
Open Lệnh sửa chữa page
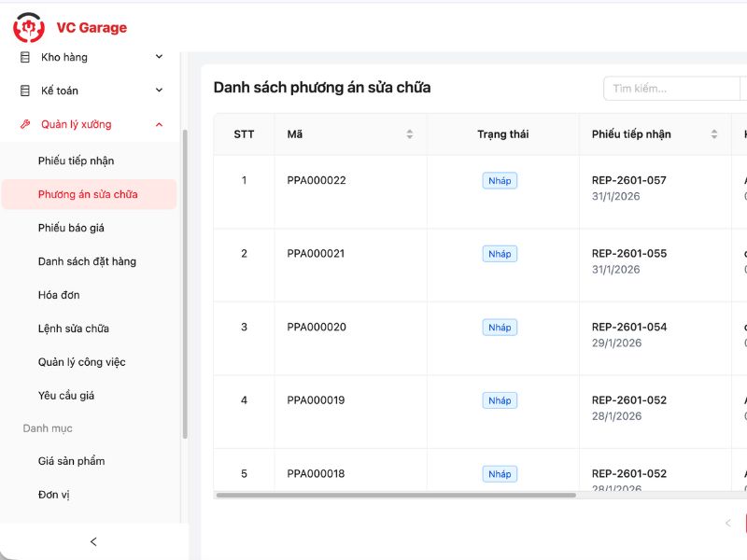74,329
